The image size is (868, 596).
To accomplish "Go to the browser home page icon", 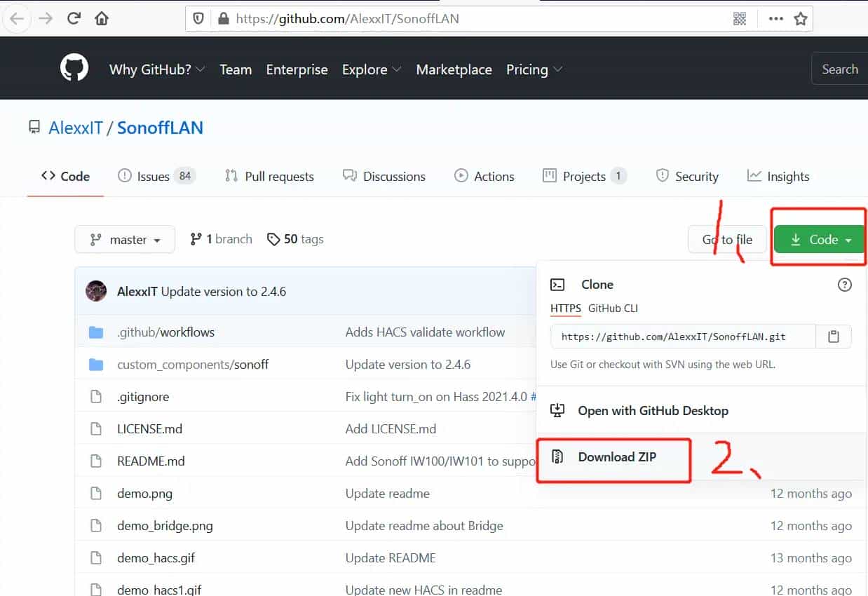I will pos(102,19).
